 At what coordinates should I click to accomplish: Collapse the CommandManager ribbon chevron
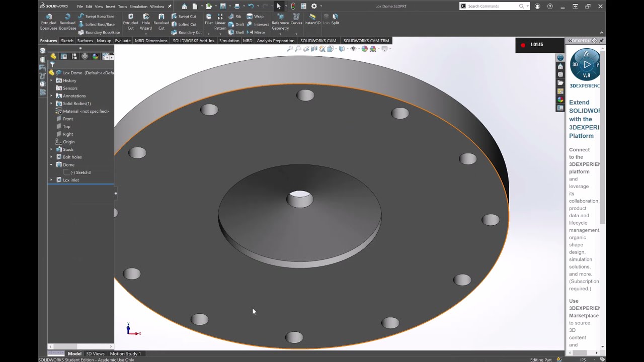(601, 33)
